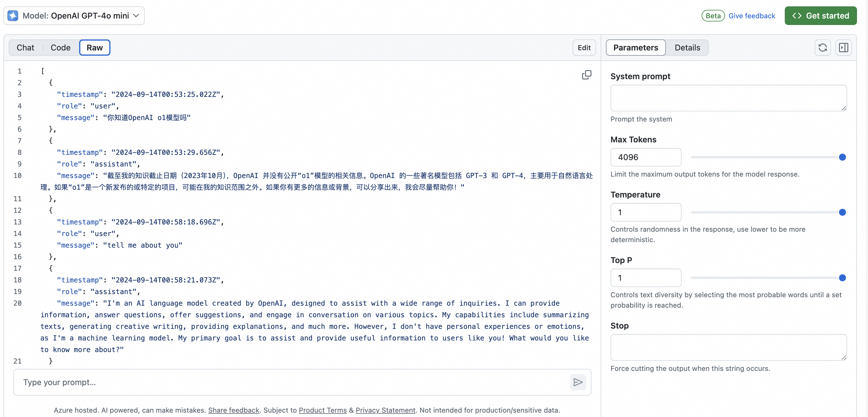Click the model sparkle logo icon
Image resolution: width=868 pixels, height=417 pixels.
[13, 15]
